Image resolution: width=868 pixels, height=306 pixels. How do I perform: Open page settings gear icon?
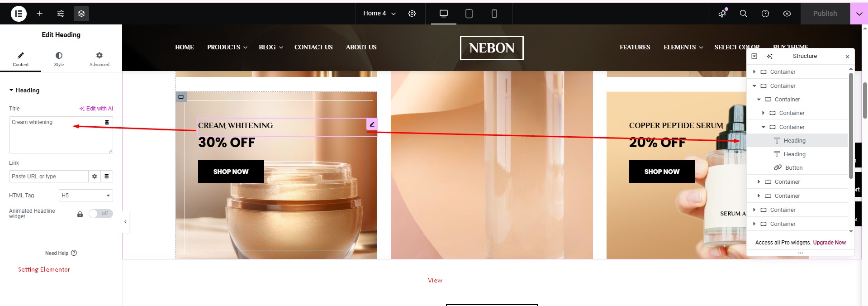[412, 14]
